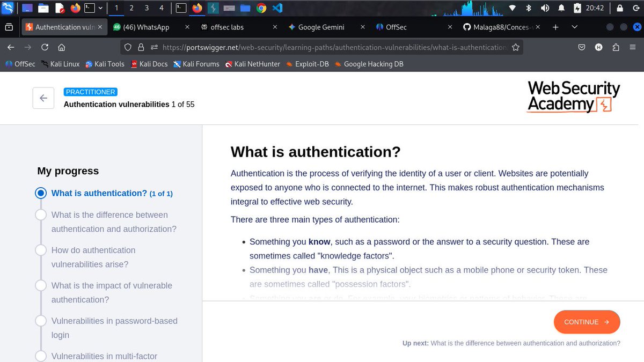This screenshot has width=644, height=362.
Task: Click the CONTINUE button
Action: [x=587, y=322]
